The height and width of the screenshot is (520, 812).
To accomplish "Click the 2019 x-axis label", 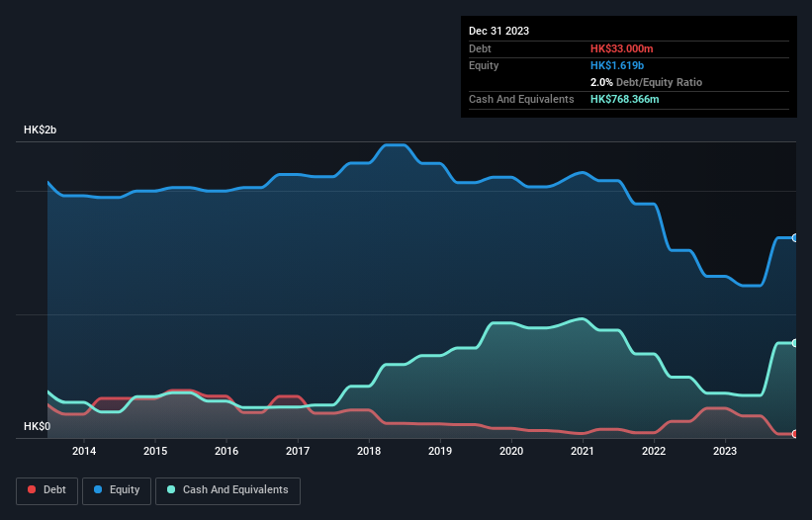I will pyautogui.click(x=440, y=451).
